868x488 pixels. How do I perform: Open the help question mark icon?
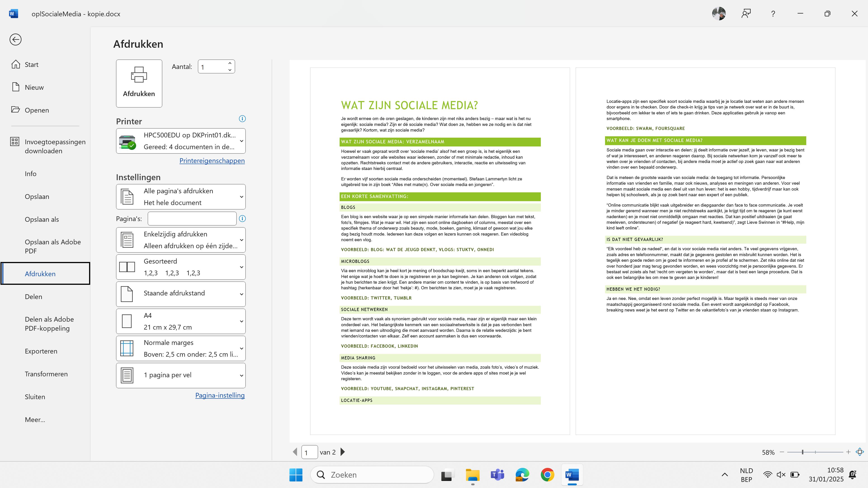click(773, 14)
